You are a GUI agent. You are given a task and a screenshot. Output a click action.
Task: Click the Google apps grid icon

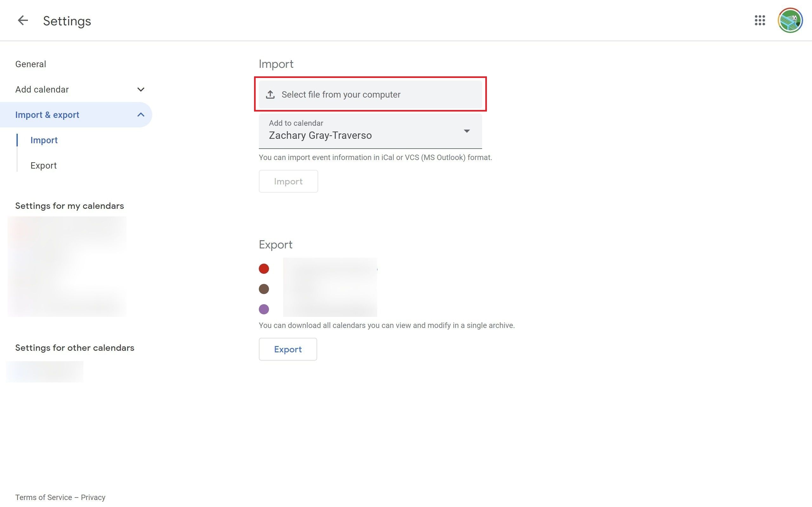(760, 20)
